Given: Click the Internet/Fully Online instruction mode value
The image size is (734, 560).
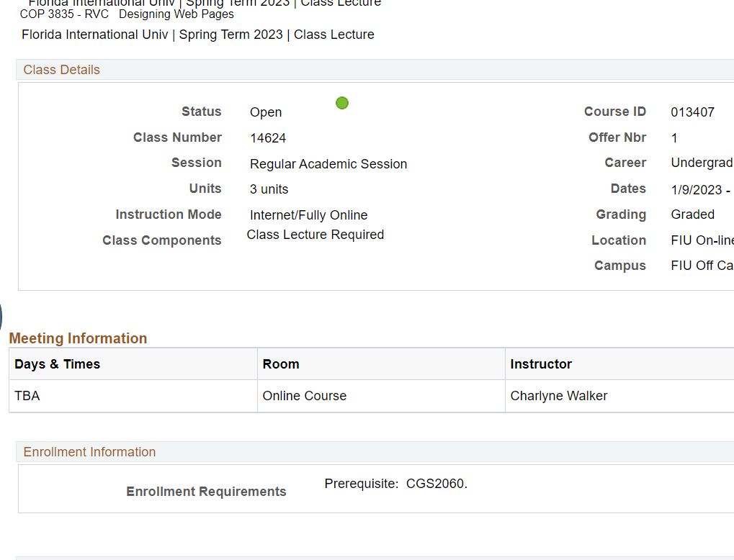Looking at the screenshot, I should [308, 215].
